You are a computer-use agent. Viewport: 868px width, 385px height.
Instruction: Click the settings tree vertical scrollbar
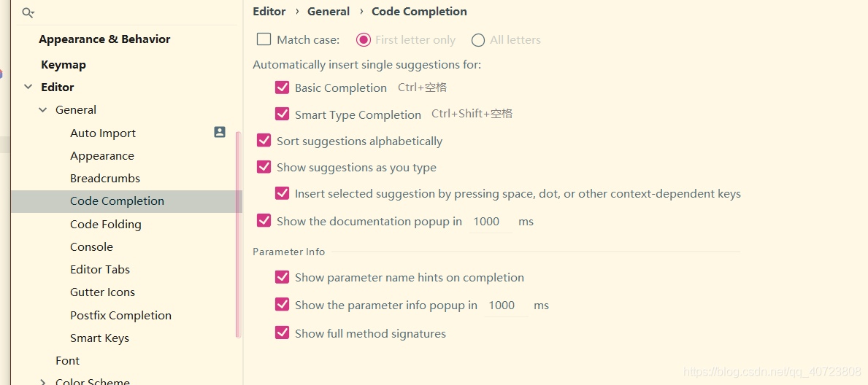pos(239,235)
